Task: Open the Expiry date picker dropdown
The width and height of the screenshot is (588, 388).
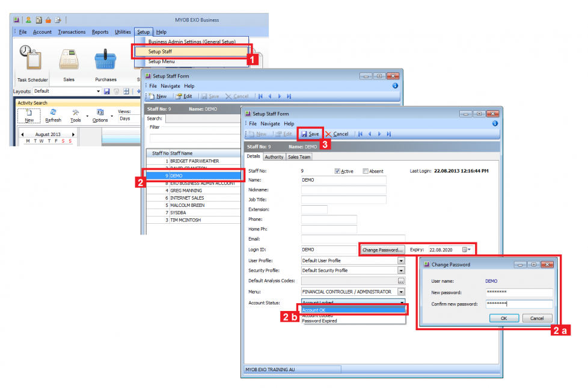Action: point(467,250)
